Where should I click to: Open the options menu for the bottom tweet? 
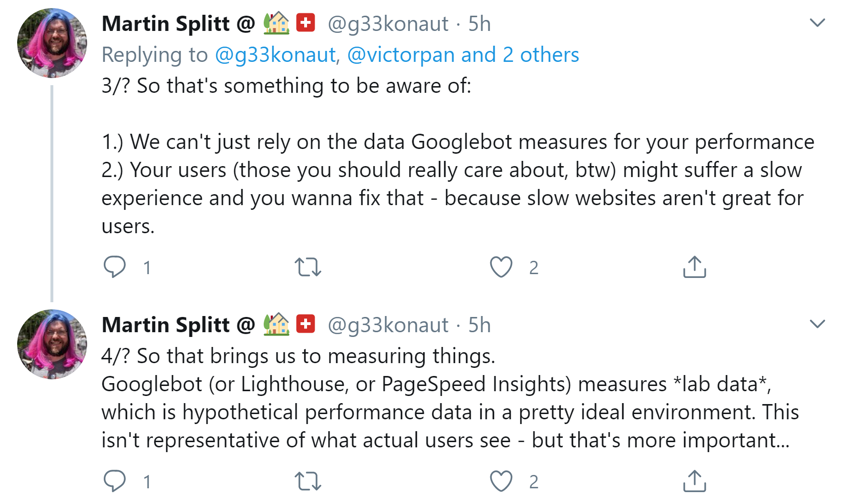click(818, 324)
